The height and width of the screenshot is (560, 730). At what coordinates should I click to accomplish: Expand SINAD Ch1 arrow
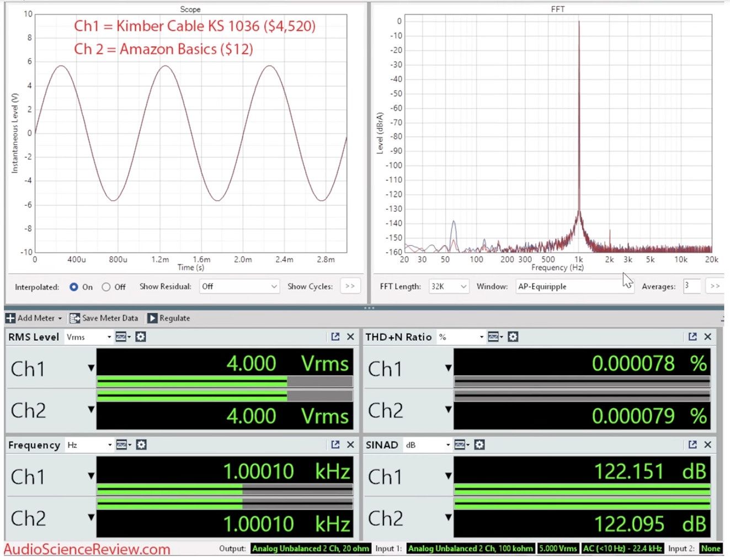coord(448,476)
